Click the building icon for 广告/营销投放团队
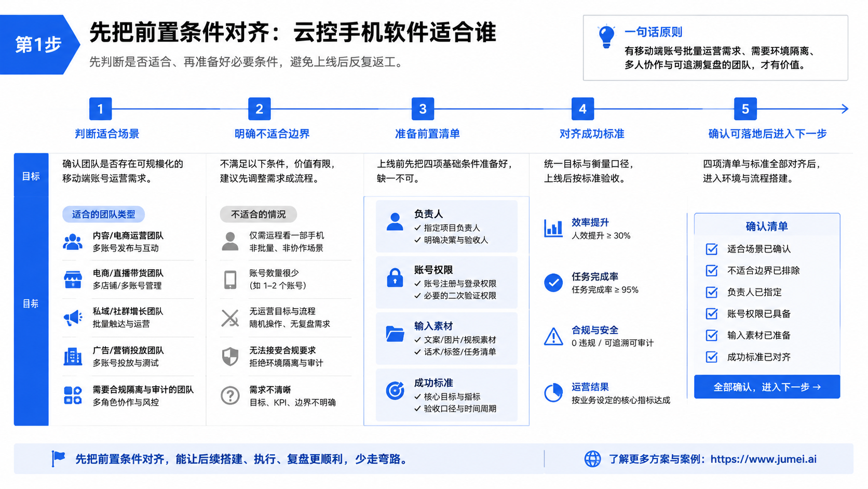Screen dimensions: 868x489 pyautogui.click(x=73, y=356)
